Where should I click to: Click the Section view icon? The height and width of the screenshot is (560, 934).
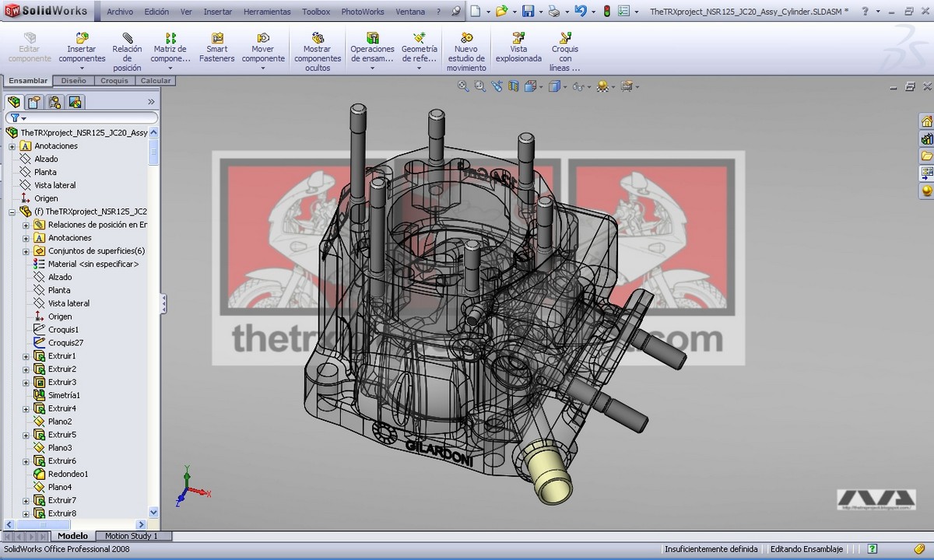point(513,86)
